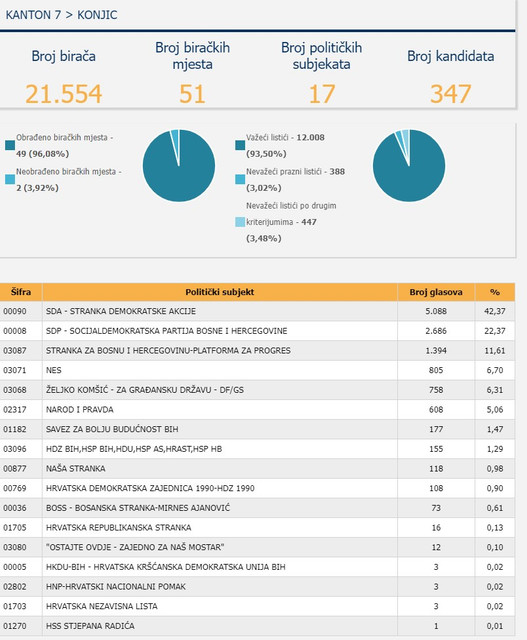Open the KANTON 7 breadcrumb link
Viewport: 527px width, 640px height.
[33, 15]
